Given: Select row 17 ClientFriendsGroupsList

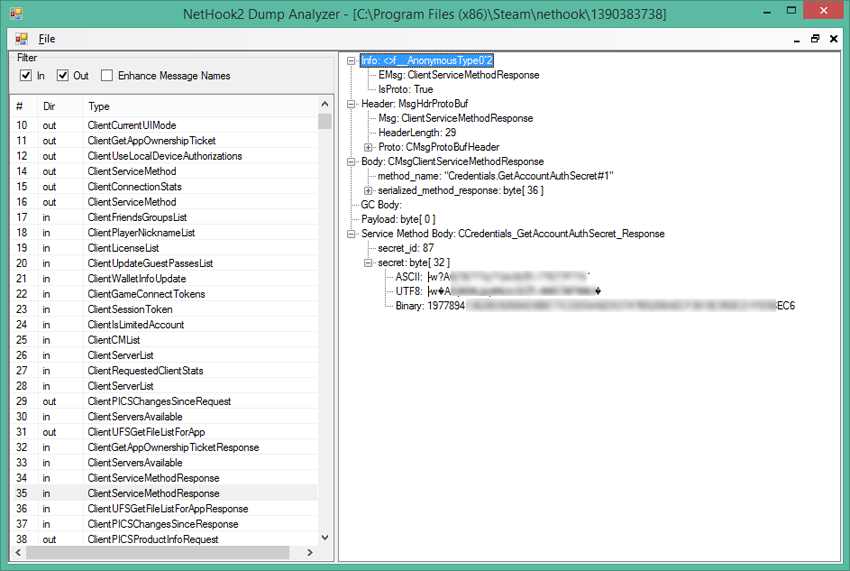Looking at the screenshot, I should (164, 217).
